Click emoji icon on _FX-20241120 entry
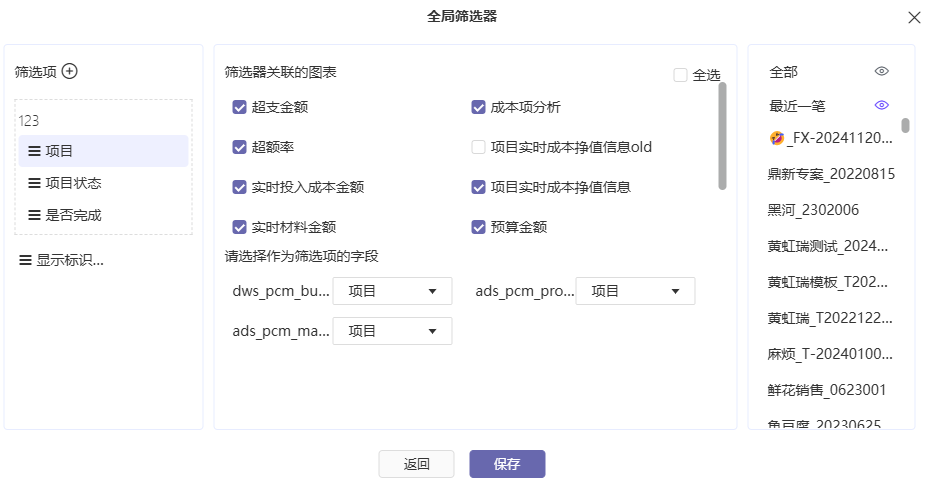Viewport: 938px width, 484px height. click(776, 138)
